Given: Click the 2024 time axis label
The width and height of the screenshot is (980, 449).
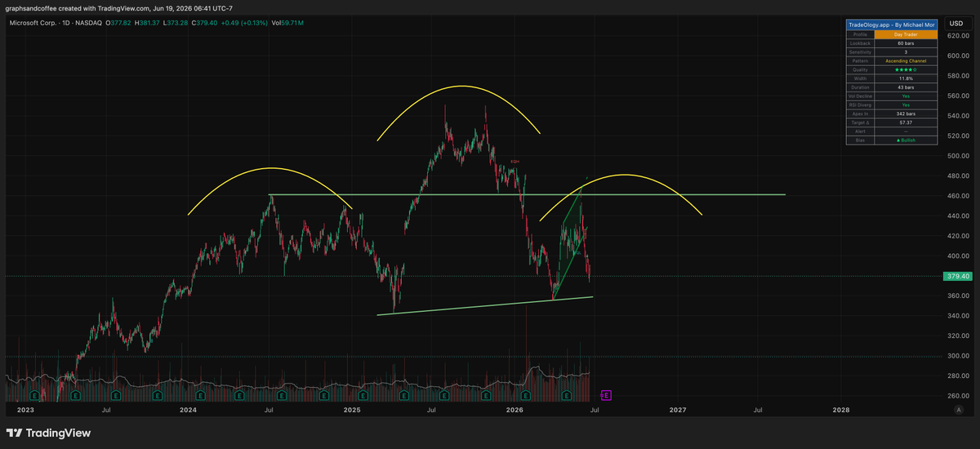Looking at the screenshot, I should coord(189,411).
